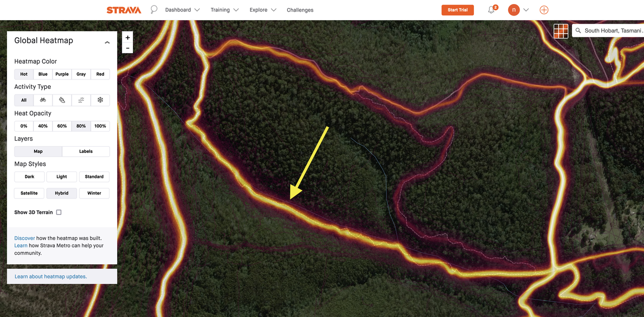Set heat opacity to 60%
The image size is (644, 317).
click(62, 126)
